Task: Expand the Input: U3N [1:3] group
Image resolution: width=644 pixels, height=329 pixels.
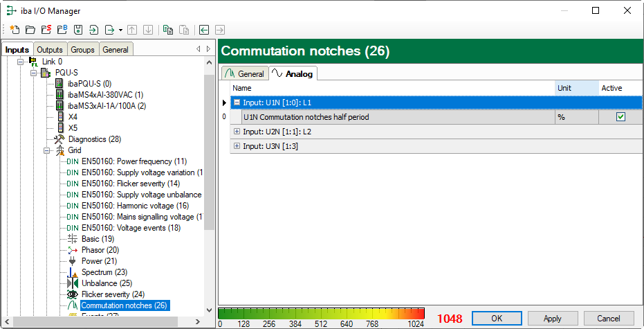Action: (237, 146)
